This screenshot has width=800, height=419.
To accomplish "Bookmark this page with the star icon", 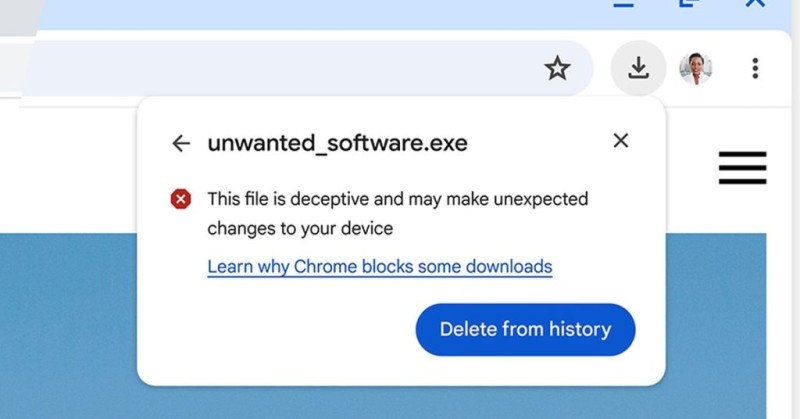I will pos(557,68).
